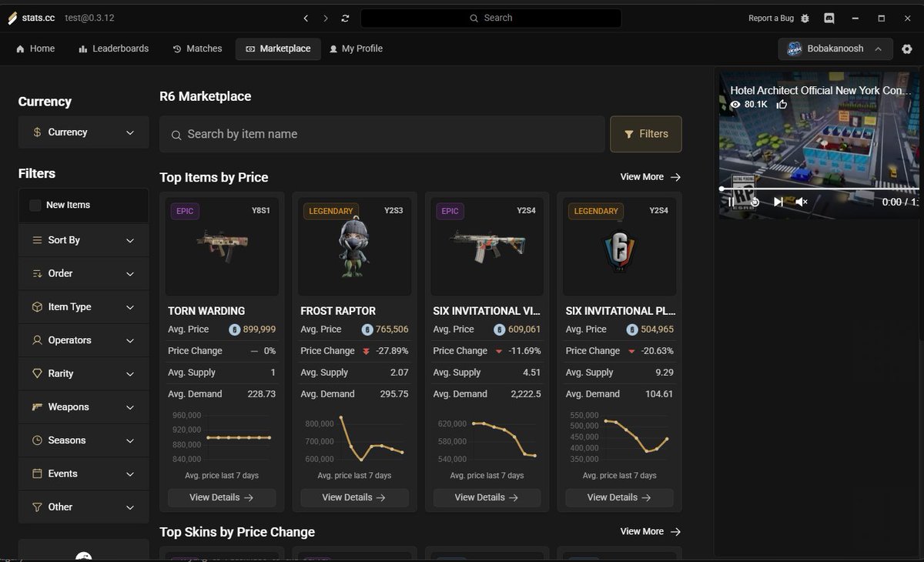Screen dimensions: 924x562
Task: Click Report a Bug link
Action: click(x=771, y=18)
